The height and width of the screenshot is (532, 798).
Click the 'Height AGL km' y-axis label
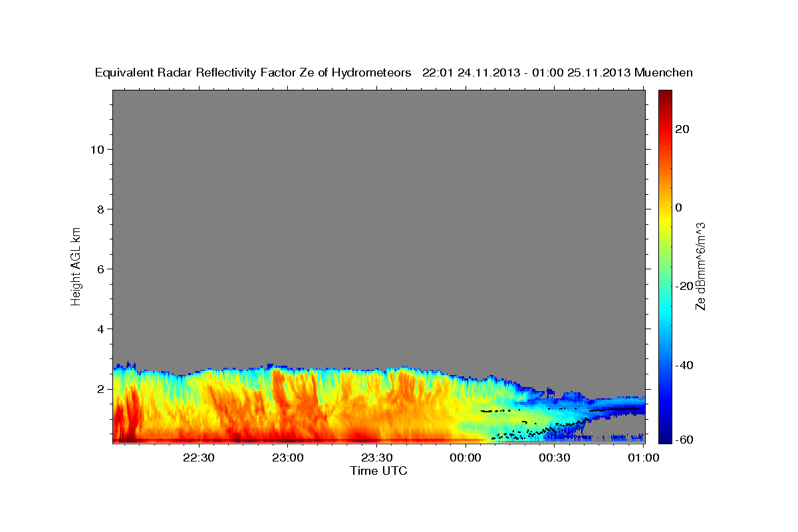point(76,266)
